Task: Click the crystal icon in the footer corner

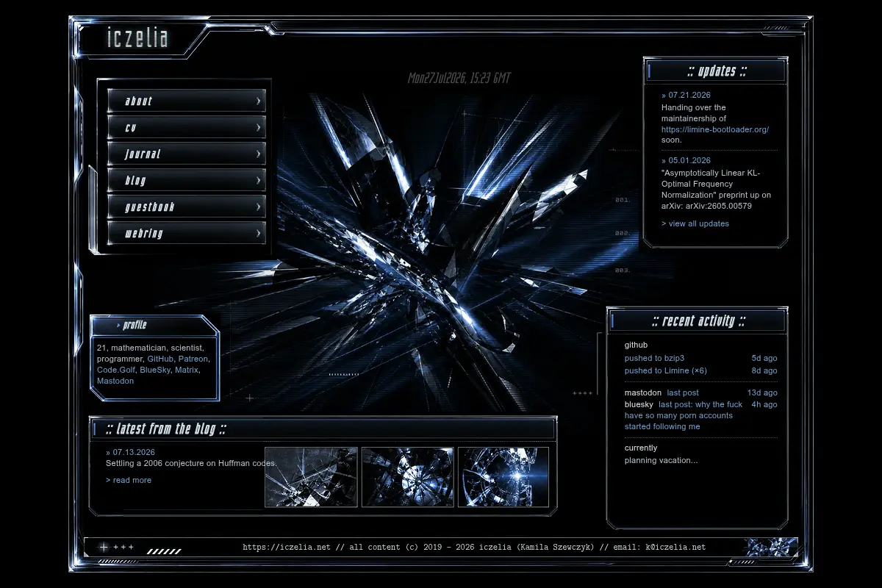Action: coord(770,548)
